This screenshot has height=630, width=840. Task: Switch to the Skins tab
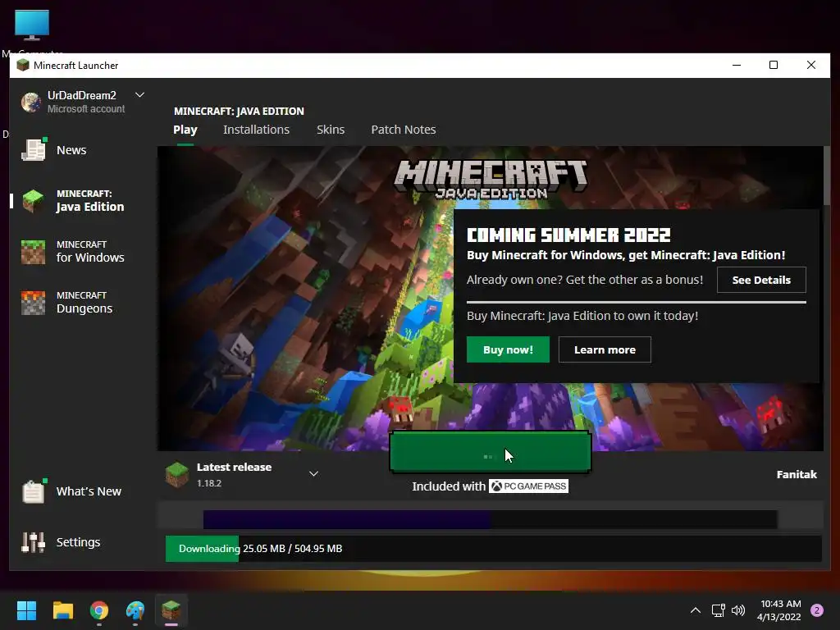[x=331, y=130]
